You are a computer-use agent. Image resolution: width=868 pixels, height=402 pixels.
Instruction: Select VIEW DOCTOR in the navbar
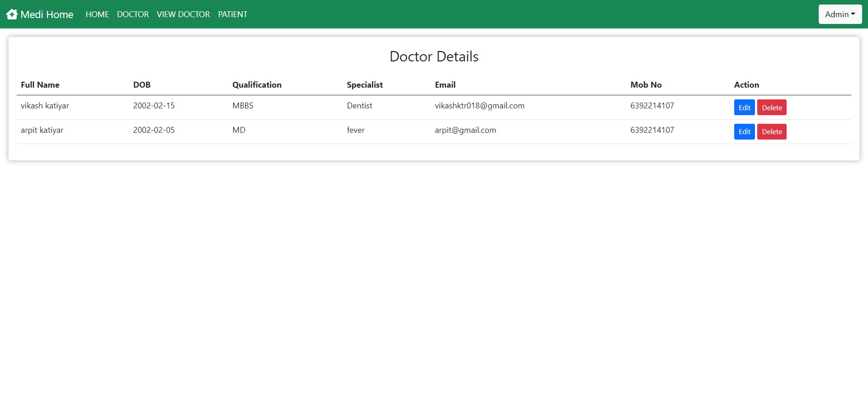point(183,14)
